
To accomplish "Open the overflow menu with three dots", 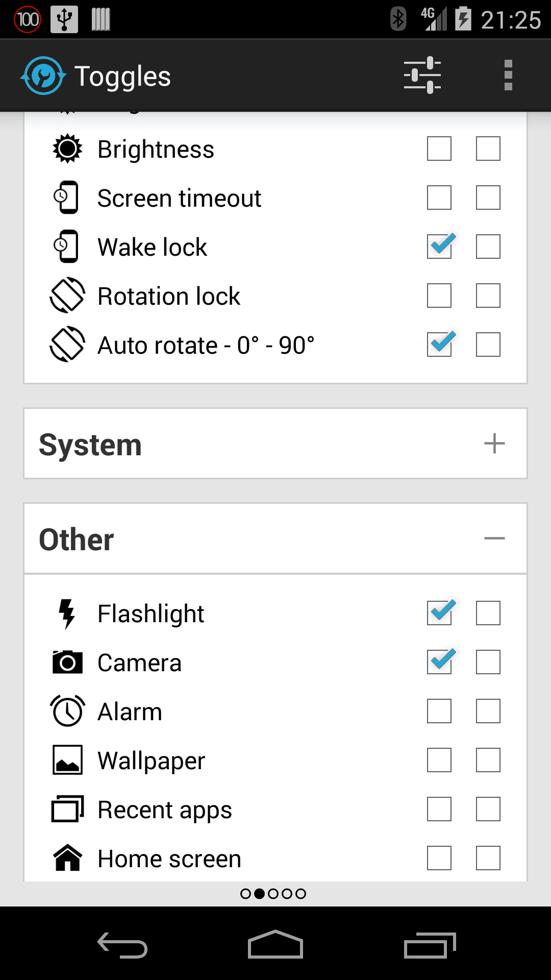I will click(508, 76).
